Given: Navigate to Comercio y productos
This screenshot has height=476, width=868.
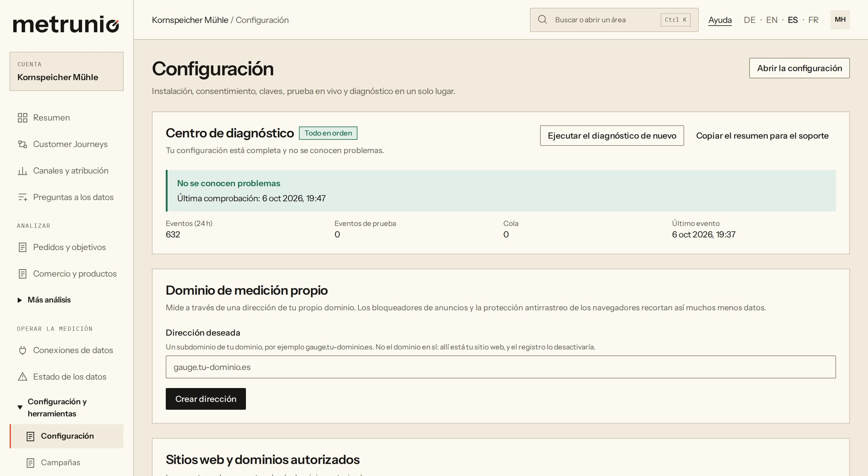Looking at the screenshot, I should 66,274.
